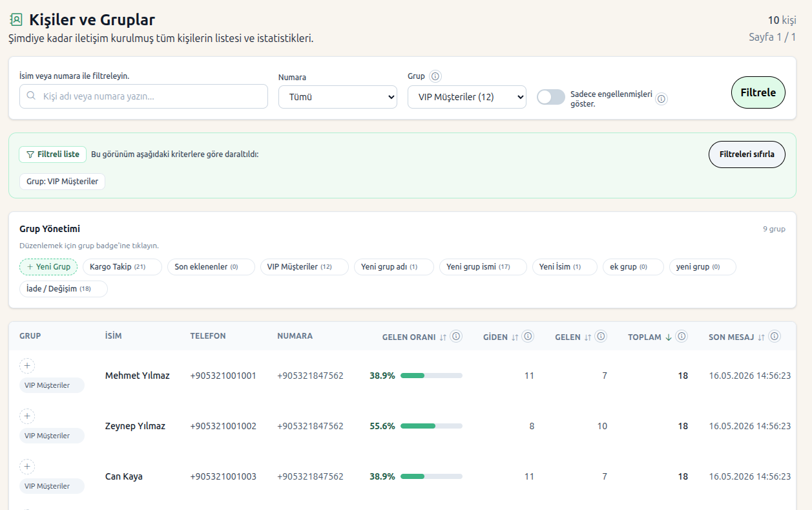
Task: Click the Filtreli liste badge
Action: click(x=53, y=154)
